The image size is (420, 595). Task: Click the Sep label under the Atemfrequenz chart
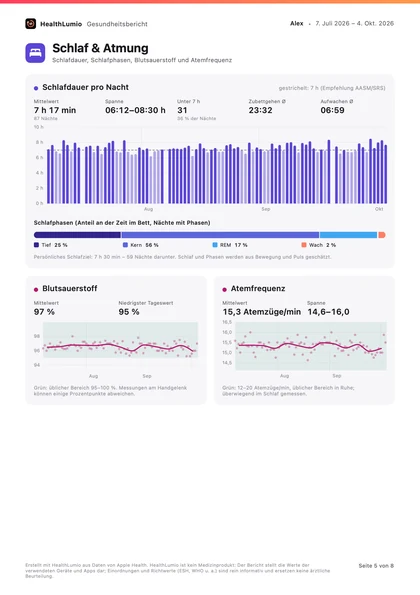[x=337, y=376]
